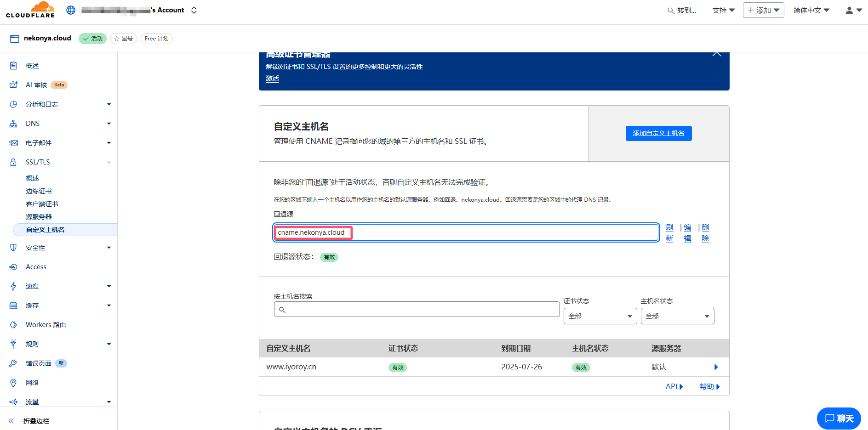Expand the www.iyoroy.cn row arrow

pyautogui.click(x=716, y=367)
